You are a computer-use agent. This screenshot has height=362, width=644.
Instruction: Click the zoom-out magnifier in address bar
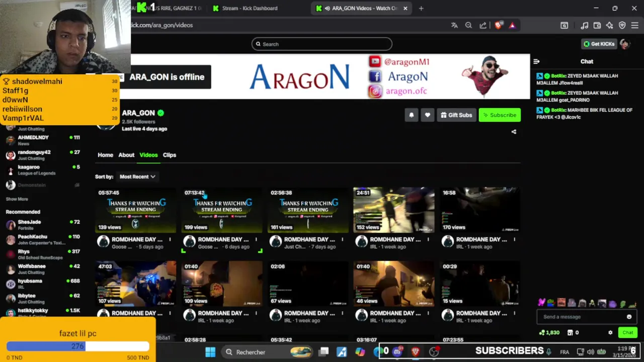click(x=468, y=25)
